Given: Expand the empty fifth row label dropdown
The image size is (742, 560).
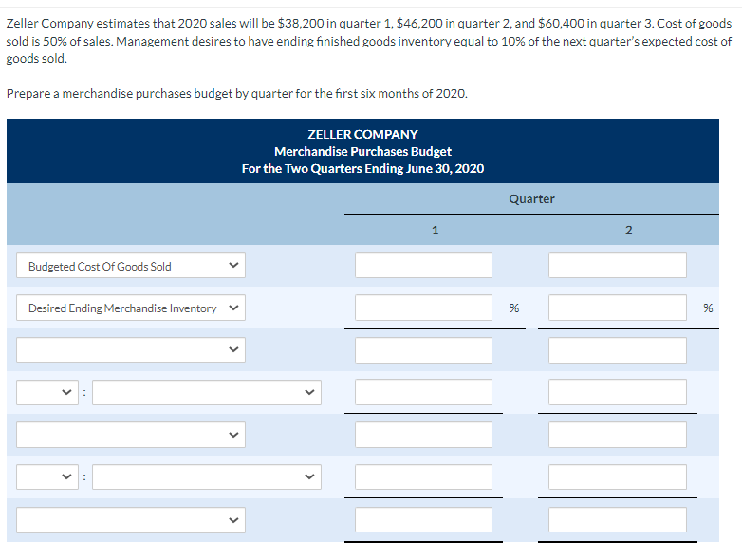Looking at the screenshot, I should [x=131, y=435].
